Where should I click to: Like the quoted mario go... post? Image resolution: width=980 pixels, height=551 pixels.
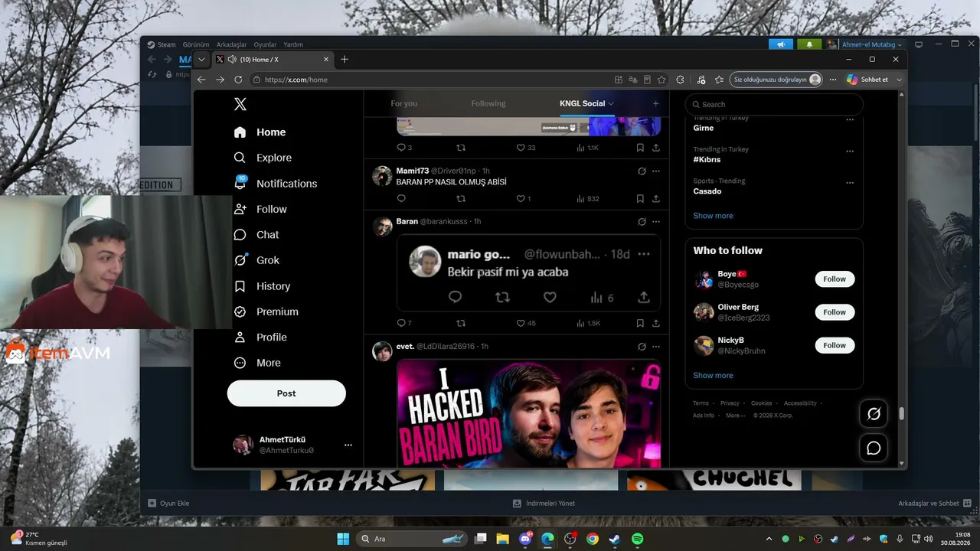coord(550,297)
